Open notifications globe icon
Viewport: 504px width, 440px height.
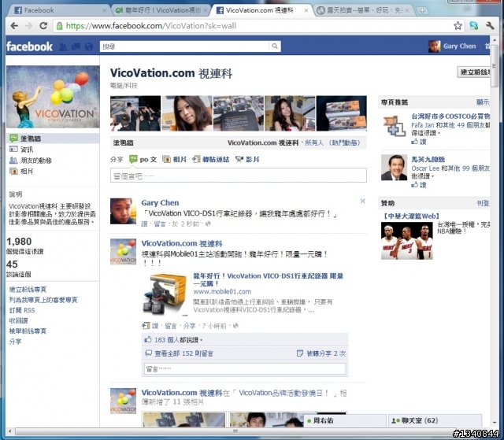click(x=89, y=47)
